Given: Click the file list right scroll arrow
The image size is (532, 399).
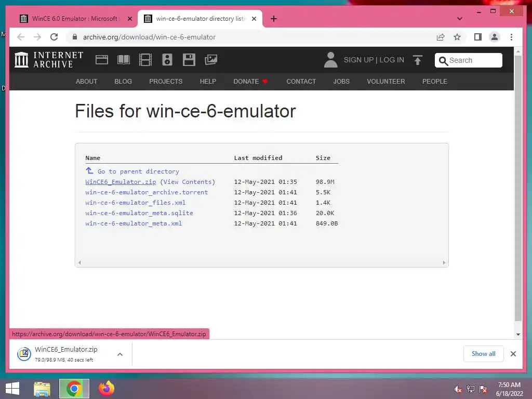Looking at the screenshot, I should pyautogui.click(x=444, y=262).
